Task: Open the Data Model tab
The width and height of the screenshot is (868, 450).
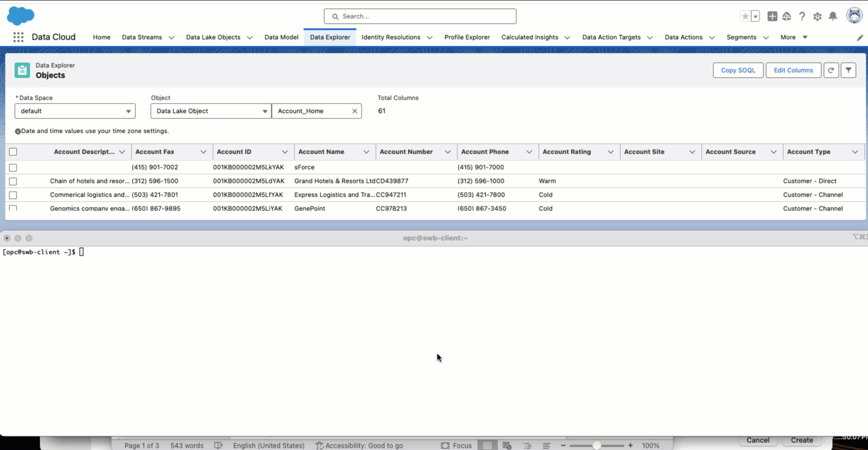Action: click(x=281, y=37)
